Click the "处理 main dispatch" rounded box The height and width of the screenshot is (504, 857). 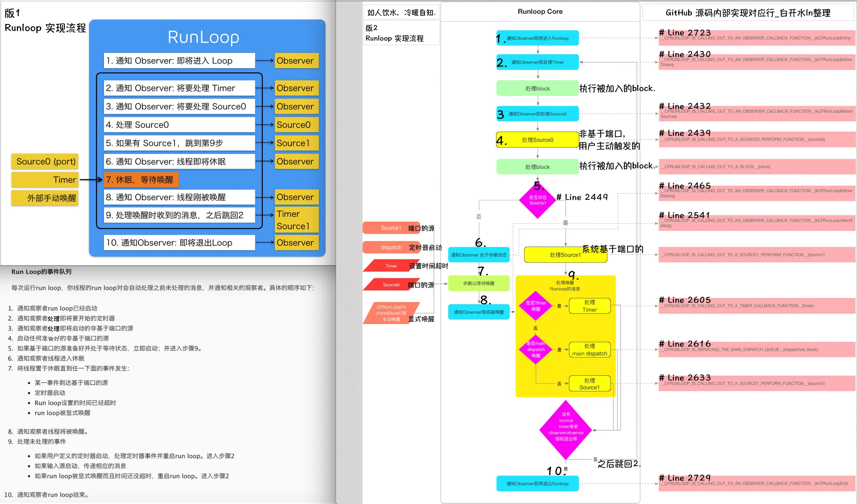pyautogui.click(x=590, y=350)
